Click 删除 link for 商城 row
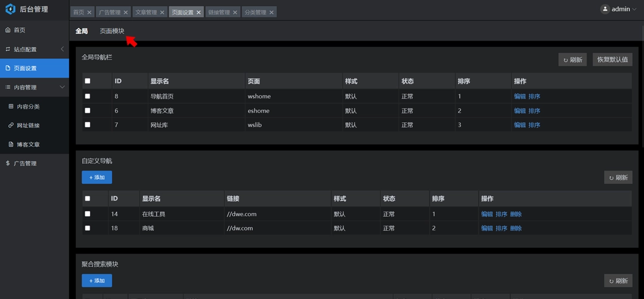This screenshot has width=644, height=299. coord(516,228)
